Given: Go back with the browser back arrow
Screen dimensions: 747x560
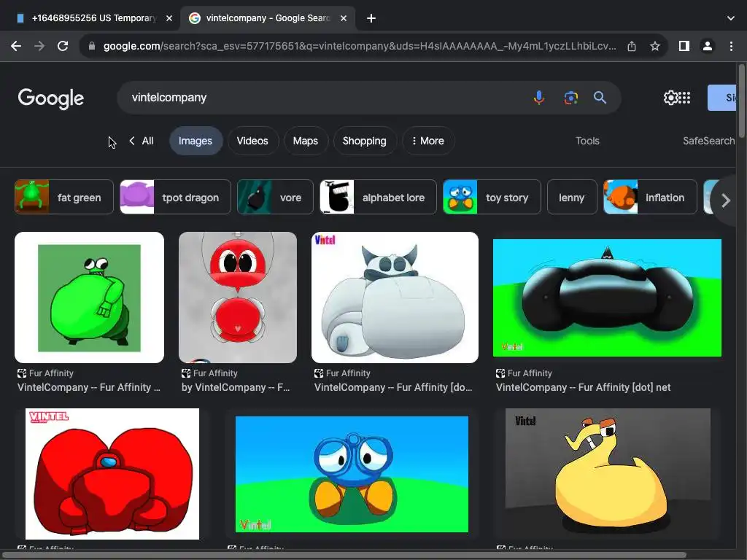Looking at the screenshot, I should [x=16, y=46].
